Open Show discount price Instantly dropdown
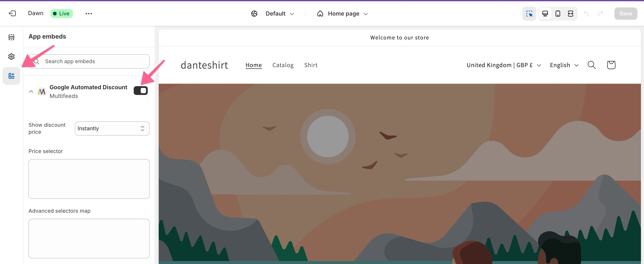The height and width of the screenshot is (264, 644). [112, 128]
